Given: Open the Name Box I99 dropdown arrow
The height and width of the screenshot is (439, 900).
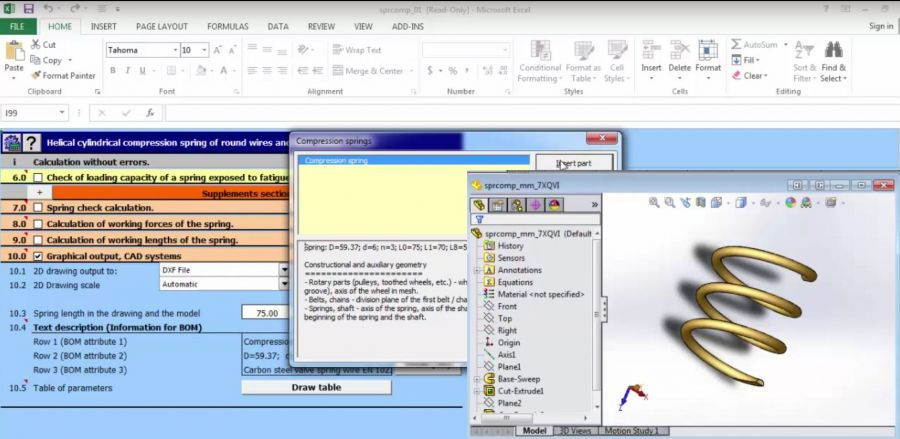Looking at the screenshot, I should 62,113.
